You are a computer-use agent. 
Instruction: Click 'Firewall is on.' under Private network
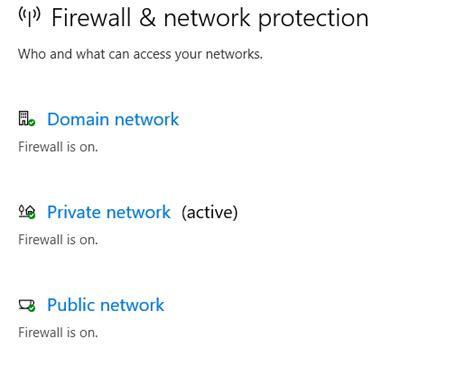[58, 240]
